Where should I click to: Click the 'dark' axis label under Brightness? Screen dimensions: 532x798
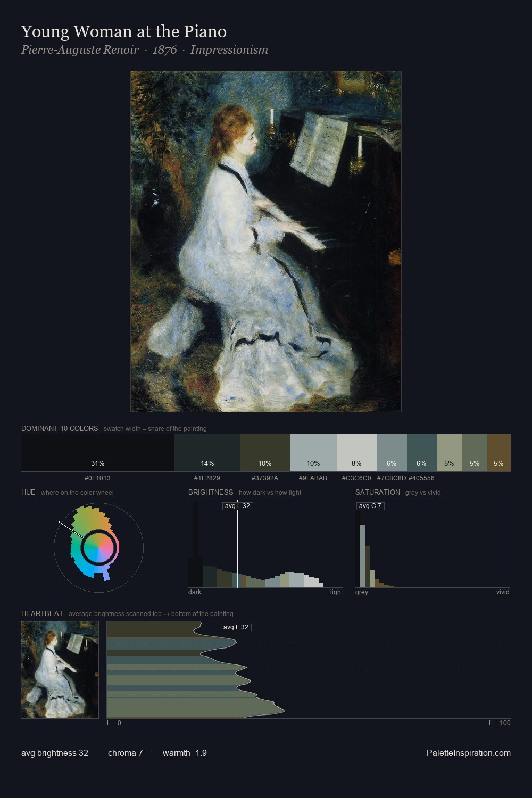pos(195,592)
